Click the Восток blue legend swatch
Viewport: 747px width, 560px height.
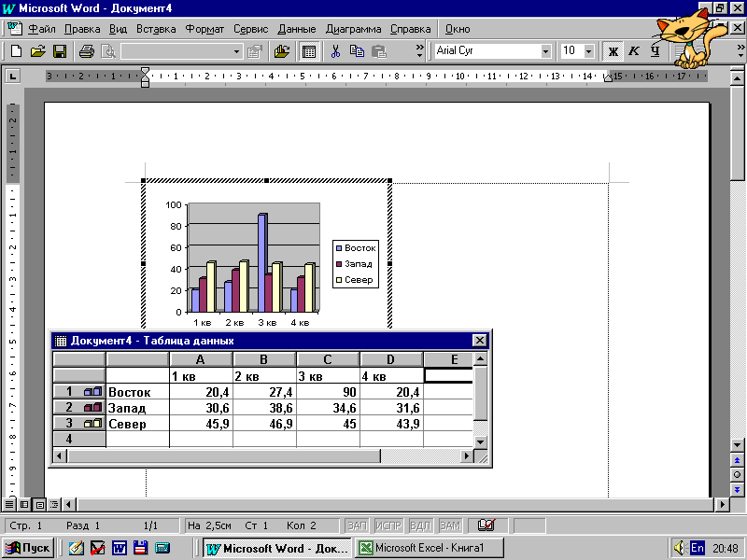click(339, 248)
